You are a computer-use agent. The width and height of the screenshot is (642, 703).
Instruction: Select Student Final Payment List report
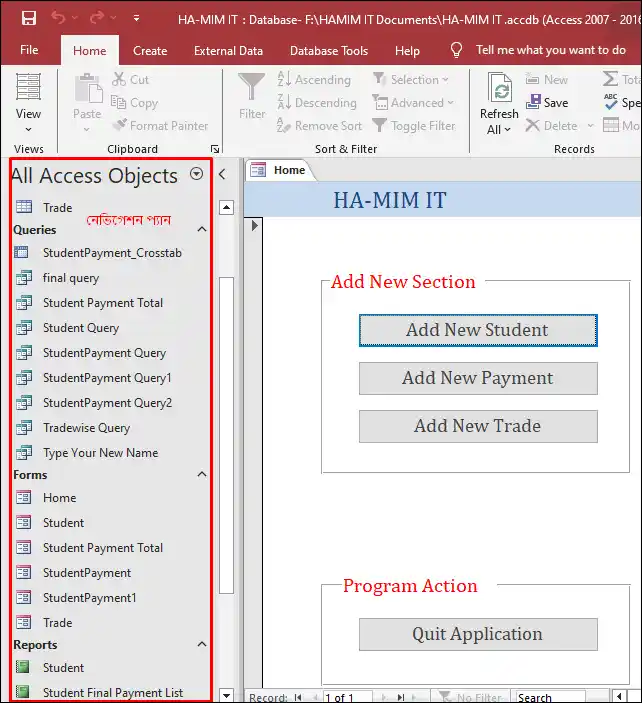[113, 693]
